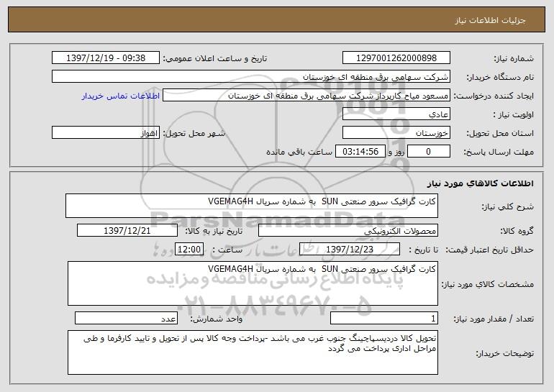The image size is (554, 392).
Task: Click the شرح کلی نیاز text box
Action: pos(252,206)
